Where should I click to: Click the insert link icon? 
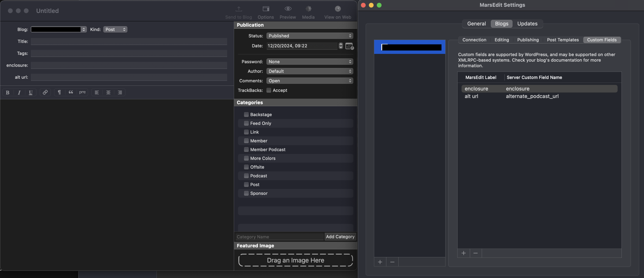click(x=45, y=92)
